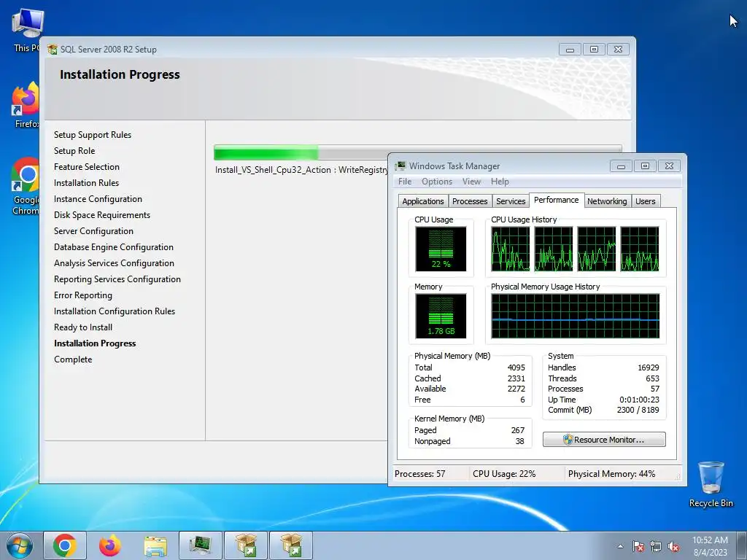Click the first CPU Usage History graph
The height and width of the screenshot is (560, 747).
(510, 249)
